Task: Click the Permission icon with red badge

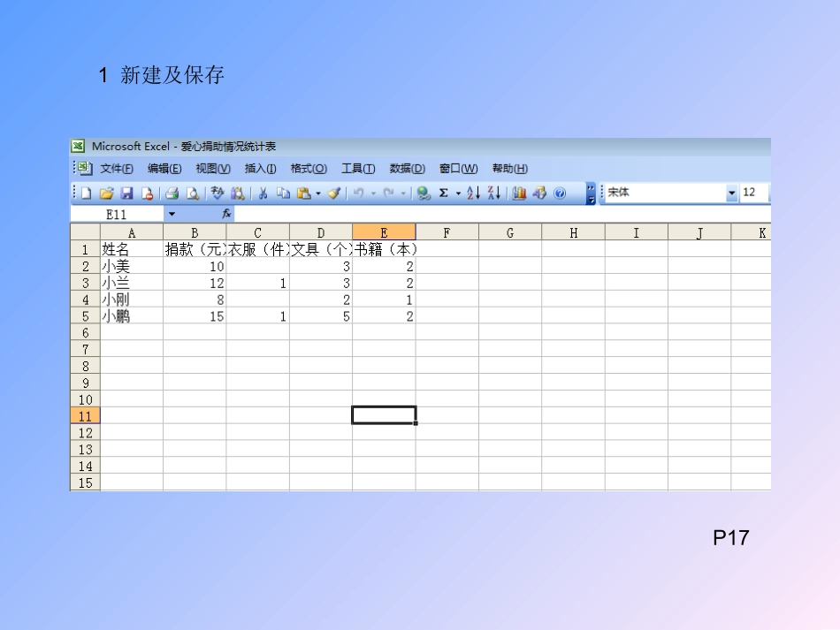Action: pyautogui.click(x=148, y=194)
